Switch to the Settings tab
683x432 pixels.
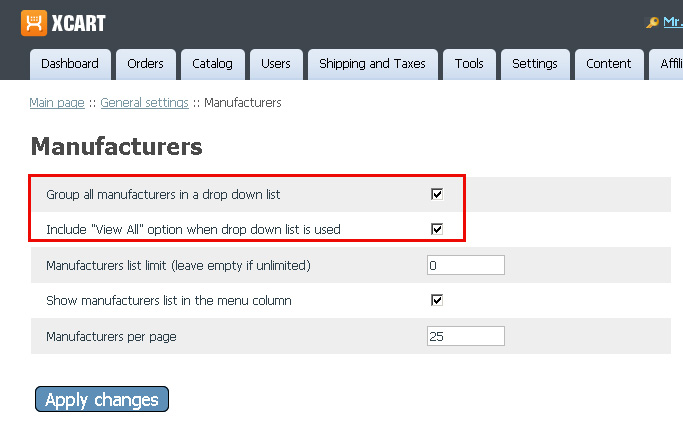535,64
